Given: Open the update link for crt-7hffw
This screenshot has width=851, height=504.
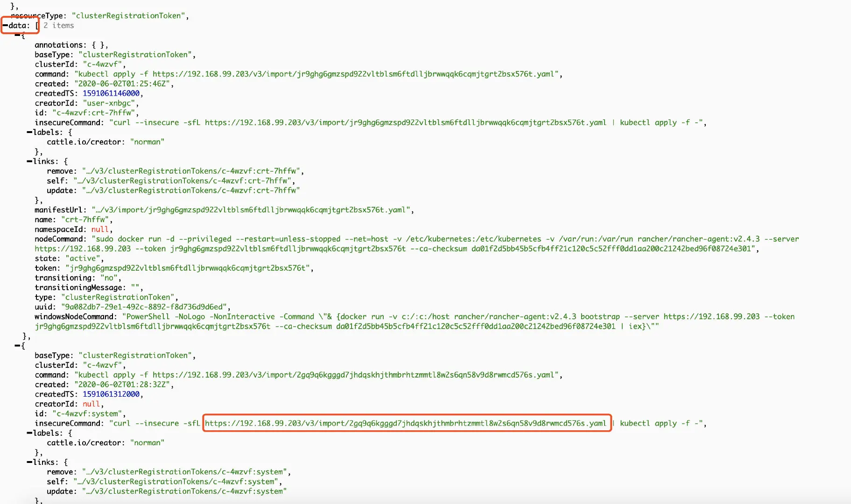Looking at the screenshot, I should coord(191,191).
